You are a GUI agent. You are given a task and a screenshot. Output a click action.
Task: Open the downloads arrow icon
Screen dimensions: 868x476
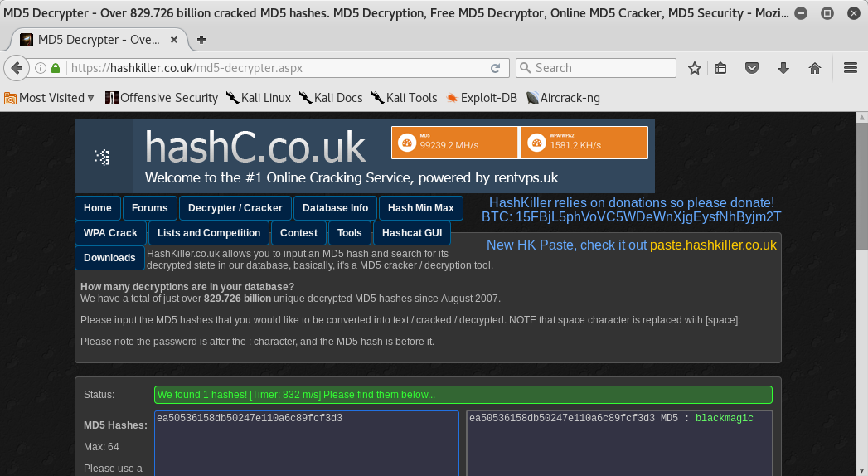tap(783, 68)
